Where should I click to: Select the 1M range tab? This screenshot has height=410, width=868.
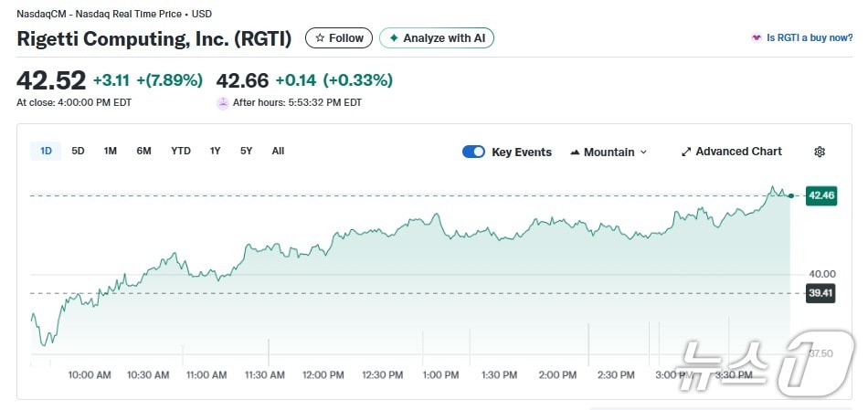110,151
